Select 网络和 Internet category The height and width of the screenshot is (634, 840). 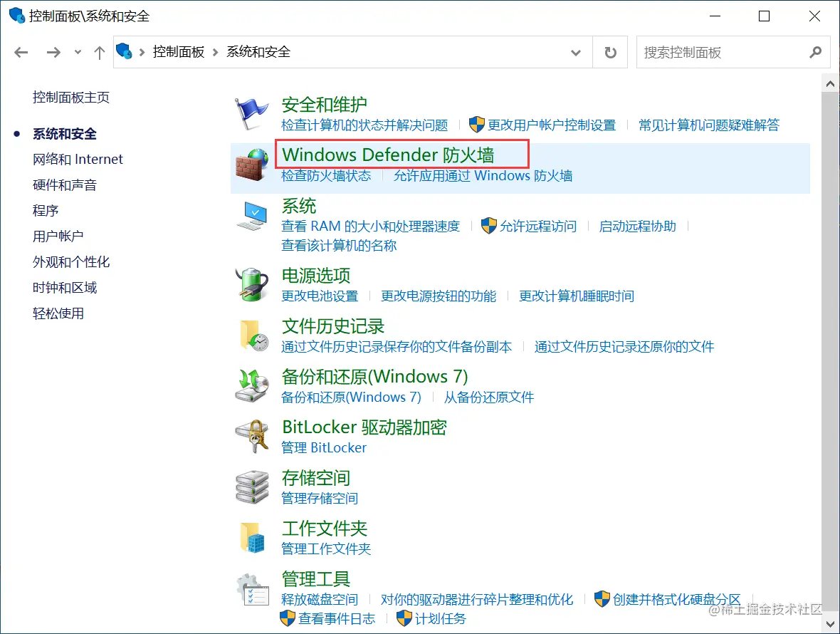78,159
